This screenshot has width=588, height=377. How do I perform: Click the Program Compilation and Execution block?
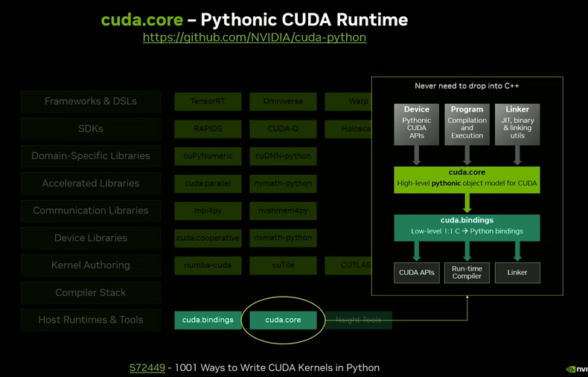(467, 124)
